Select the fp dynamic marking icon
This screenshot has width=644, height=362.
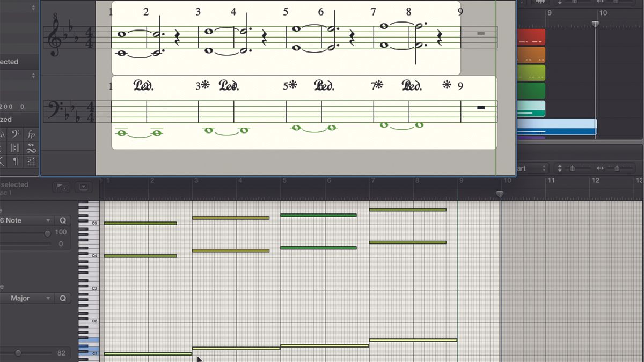31,134
